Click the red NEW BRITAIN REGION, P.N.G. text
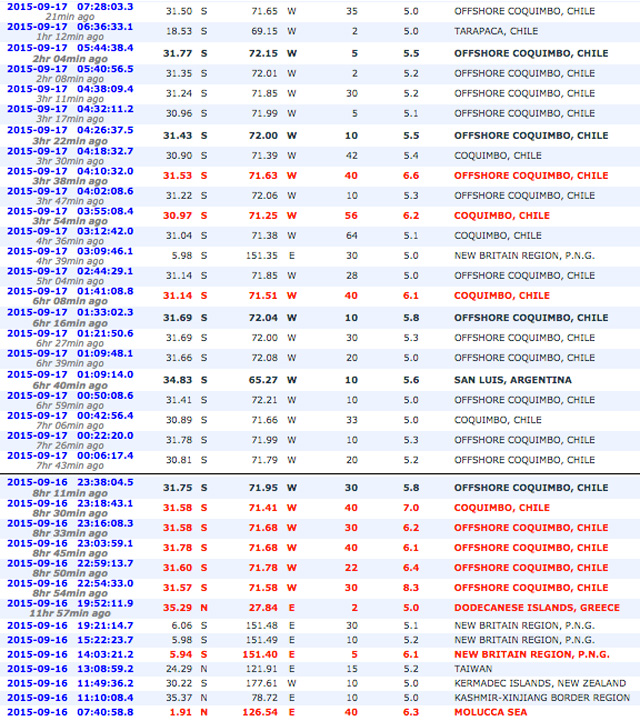 pyautogui.click(x=532, y=654)
